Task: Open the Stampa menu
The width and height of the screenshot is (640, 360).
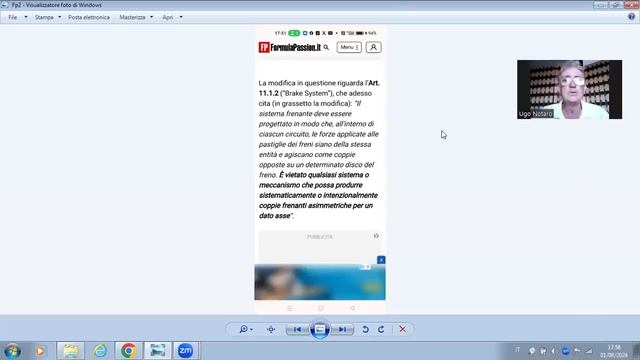Action: click(x=44, y=17)
